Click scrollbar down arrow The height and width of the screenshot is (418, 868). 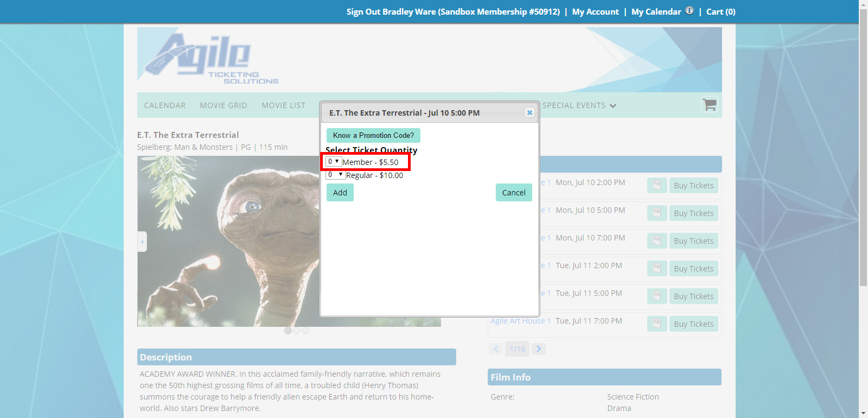click(x=863, y=414)
